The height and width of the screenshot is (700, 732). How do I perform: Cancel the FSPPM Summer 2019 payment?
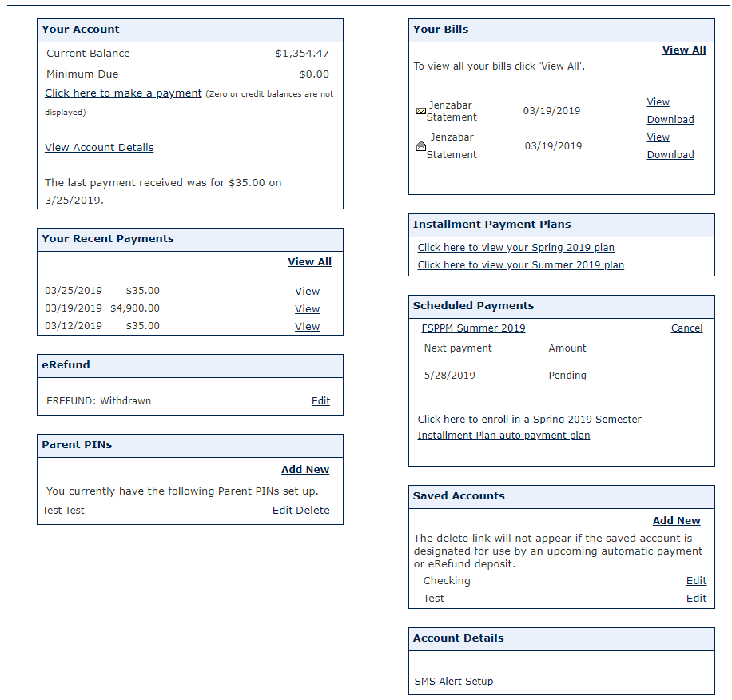pyautogui.click(x=686, y=328)
